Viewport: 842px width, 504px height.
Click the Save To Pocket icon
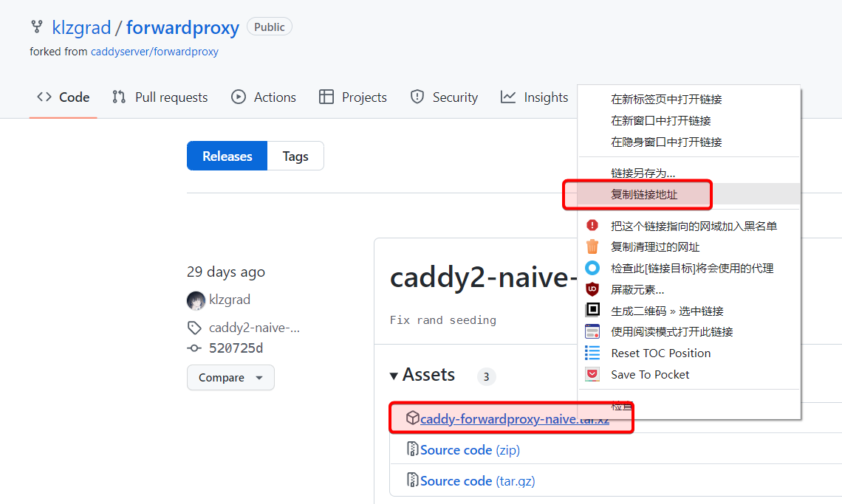click(x=592, y=374)
